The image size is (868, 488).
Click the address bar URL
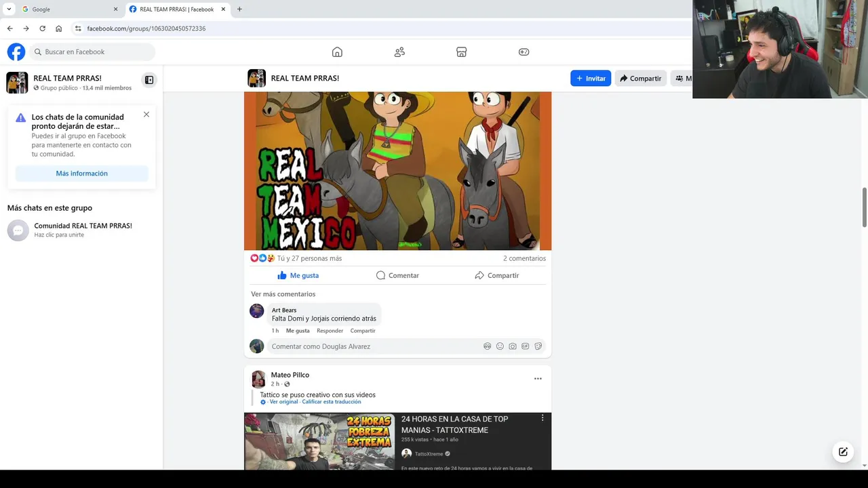(146, 28)
